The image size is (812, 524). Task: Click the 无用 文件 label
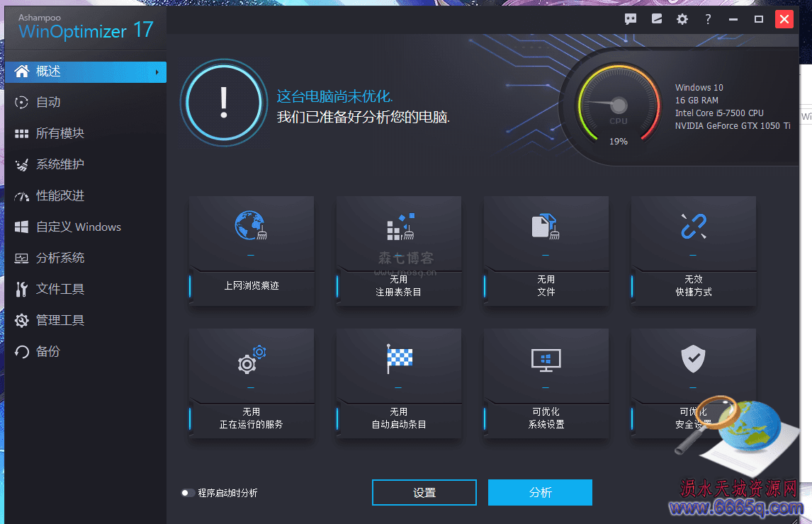[x=546, y=286]
